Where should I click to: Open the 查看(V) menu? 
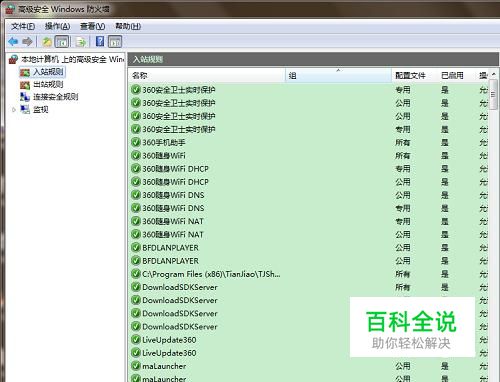[93, 26]
